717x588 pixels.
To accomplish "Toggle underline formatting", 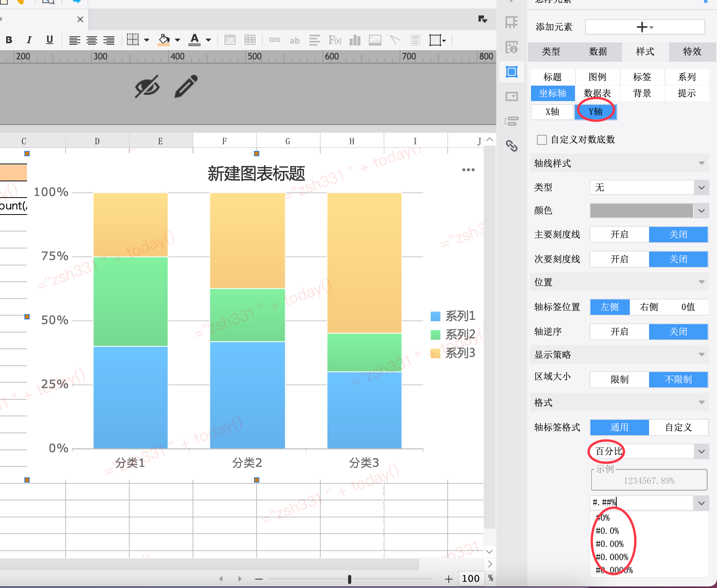I will pos(49,40).
